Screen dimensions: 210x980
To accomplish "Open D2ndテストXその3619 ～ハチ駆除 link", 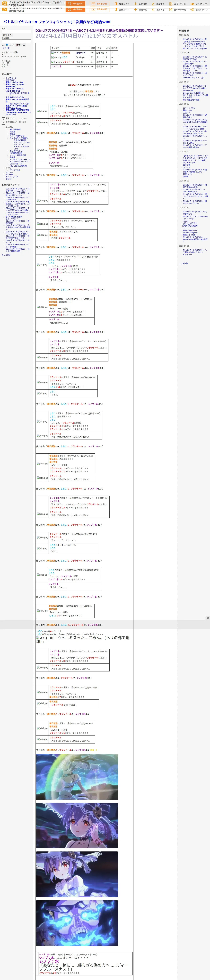I will coord(195,251).
